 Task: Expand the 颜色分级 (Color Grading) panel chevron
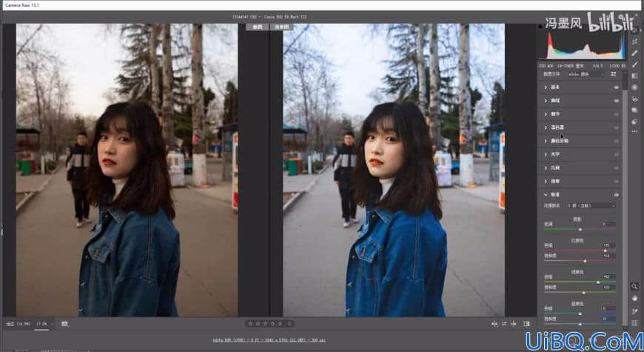point(546,141)
